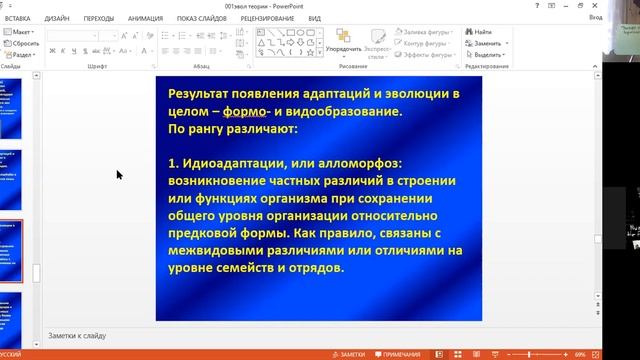
Task: Open the Упорядочить arrange menu
Action: pos(344,43)
